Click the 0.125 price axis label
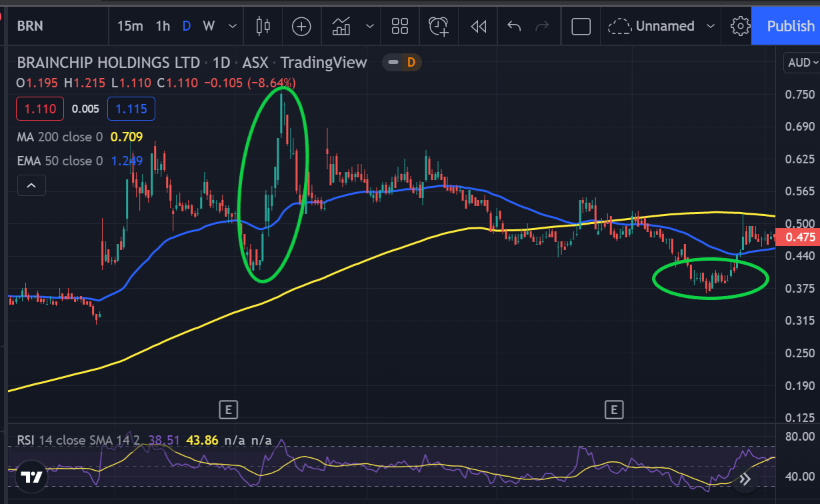 click(801, 417)
